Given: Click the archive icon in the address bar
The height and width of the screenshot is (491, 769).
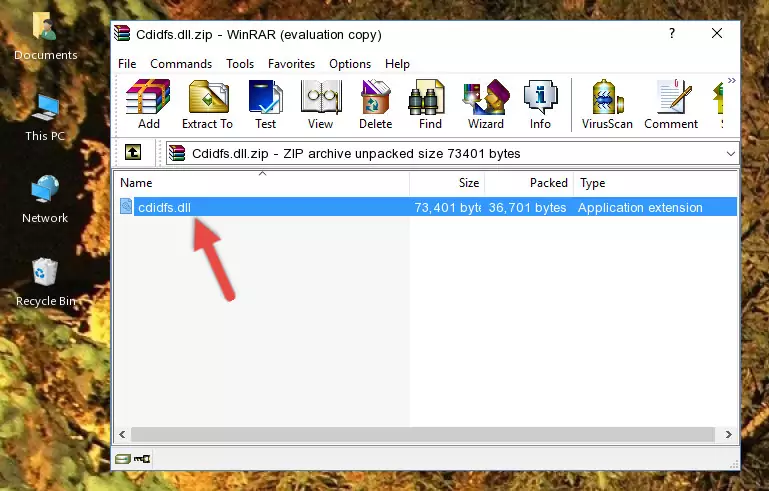Looking at the screenshot, I should 177,154.
